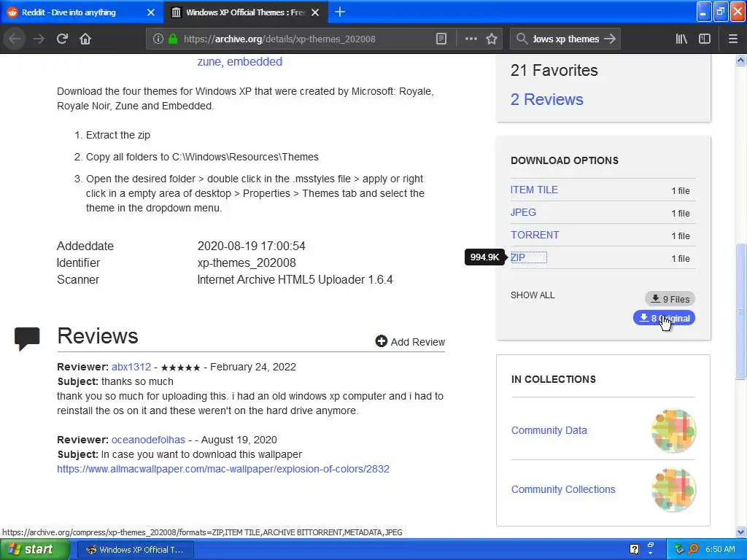The height and width of the screenshot is (560, 747).
Task: Toggle the sidebar panel icon
Action: 705,39
